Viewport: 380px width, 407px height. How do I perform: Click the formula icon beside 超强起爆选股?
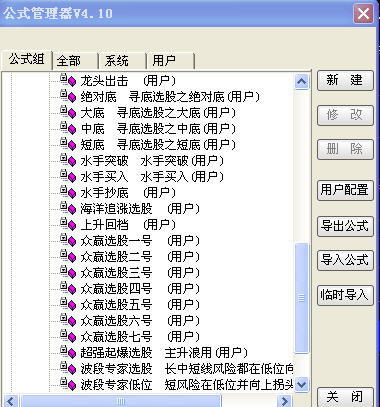click(x=68, y=352)
